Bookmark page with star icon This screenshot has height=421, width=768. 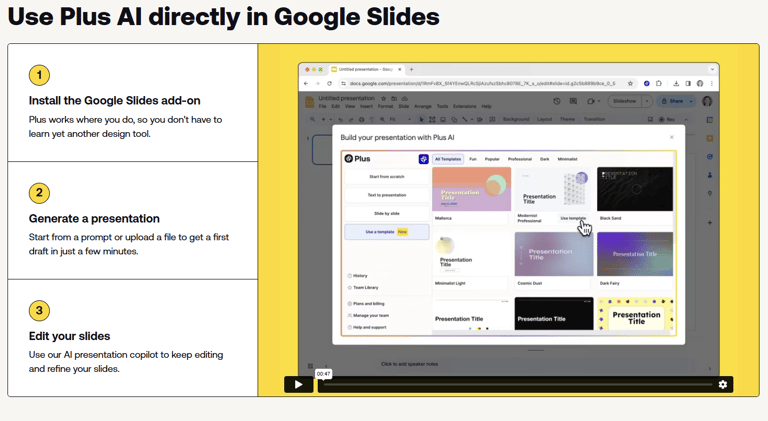click(630, 84)
